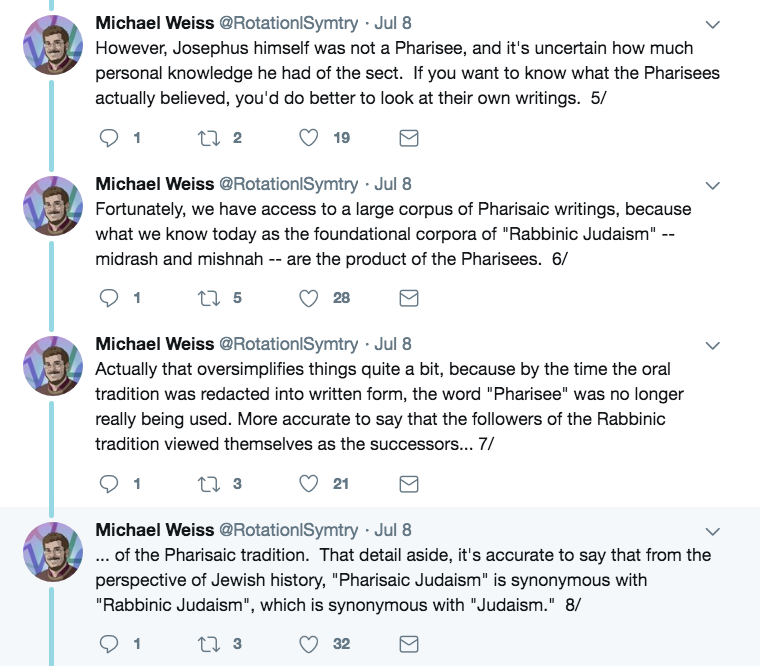Like the tweet with 21 likes
Image resolution: width=760 pixels, height=666 pixels.
click(310, 484)
